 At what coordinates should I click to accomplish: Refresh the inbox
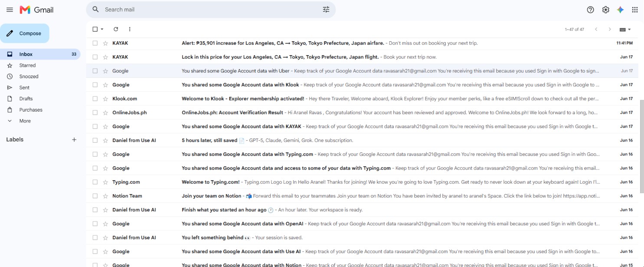(x=116, y=29)
